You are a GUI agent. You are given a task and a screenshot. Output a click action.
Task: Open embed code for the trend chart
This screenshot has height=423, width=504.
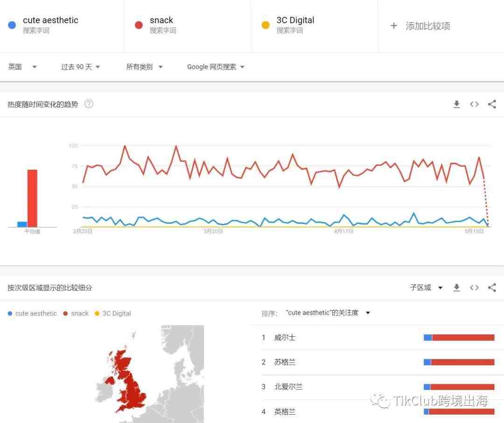coord(474,104)
